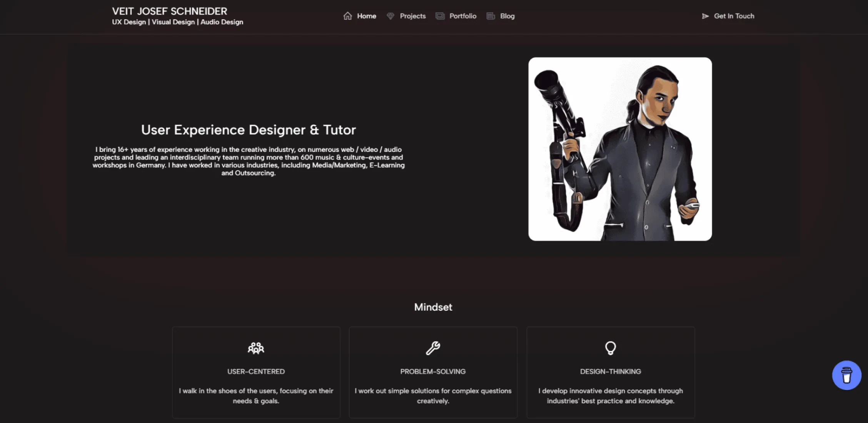Image resolution: width=868 pixels, height=423 pixels.
Task: Click the 'innovative design concepts' description text
Action: click(x=611, y=396)
